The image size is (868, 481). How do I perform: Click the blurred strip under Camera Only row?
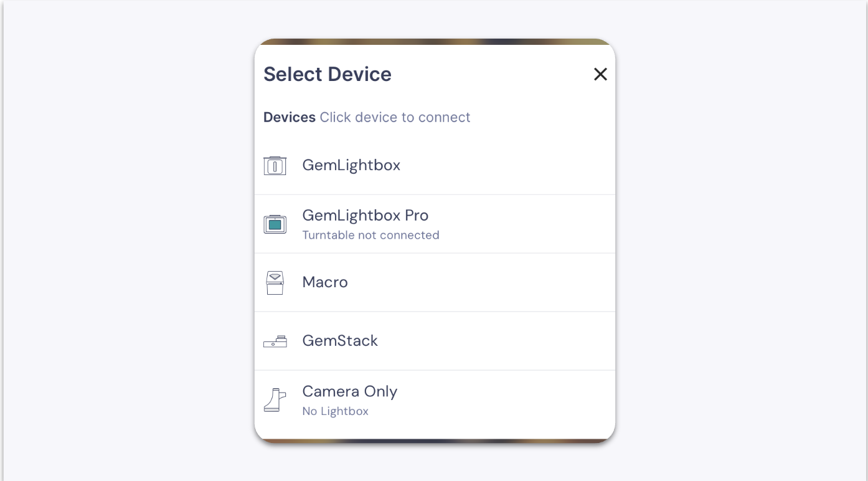(435, 441)
